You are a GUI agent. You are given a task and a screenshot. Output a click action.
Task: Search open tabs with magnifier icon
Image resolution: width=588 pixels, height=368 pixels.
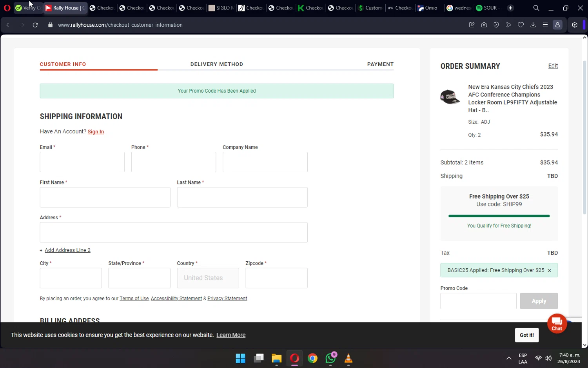click(x=536, y=8)
